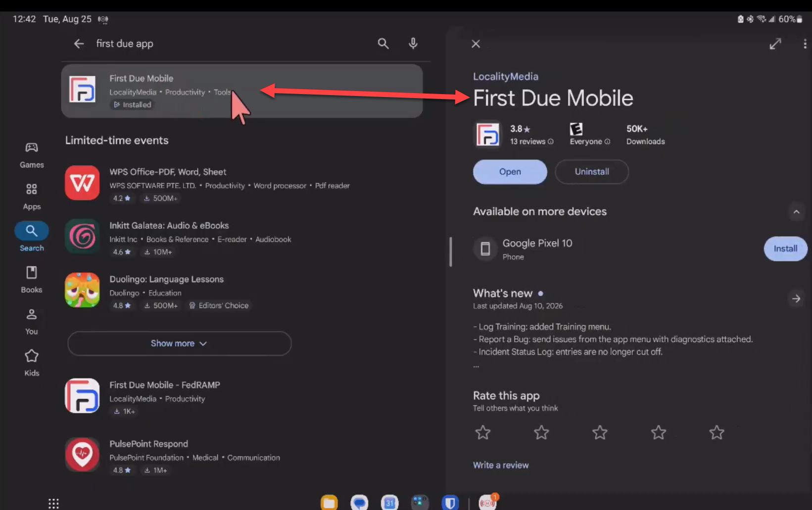Install on Google Pixel 10
Screen dimensions: 812x510
[785, 249]
